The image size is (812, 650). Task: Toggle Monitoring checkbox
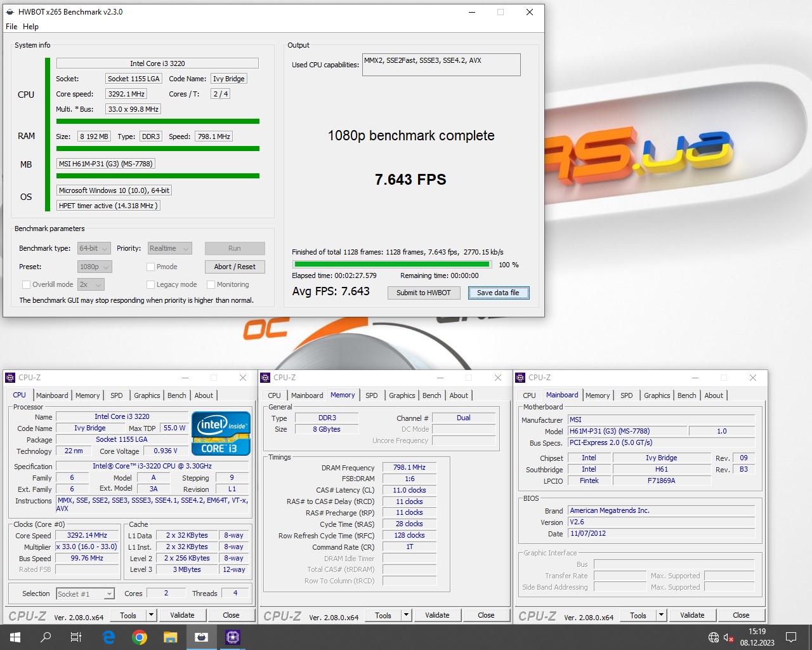point(211,284)
